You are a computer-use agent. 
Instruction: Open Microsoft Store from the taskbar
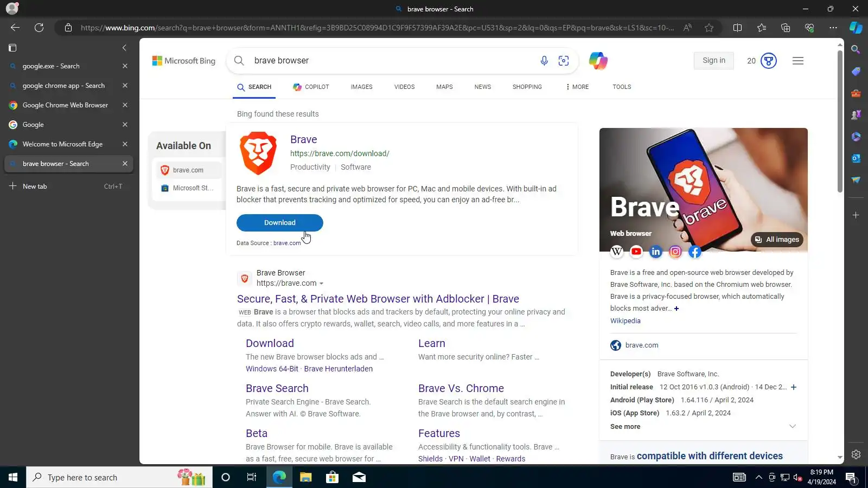[x=332, y=477]
